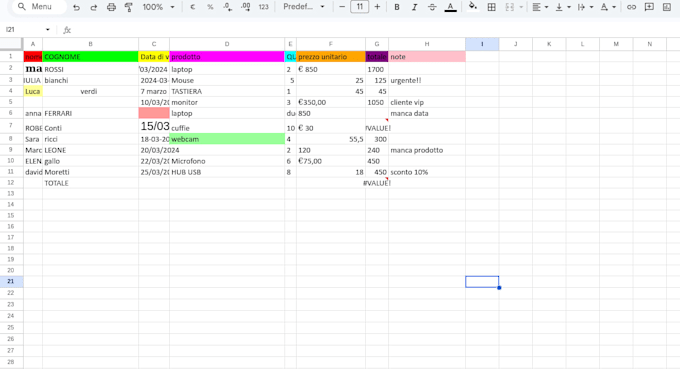This screenshot has height=369, width=680.
Task: Select column I header
Action: click(x=482, y=44)
